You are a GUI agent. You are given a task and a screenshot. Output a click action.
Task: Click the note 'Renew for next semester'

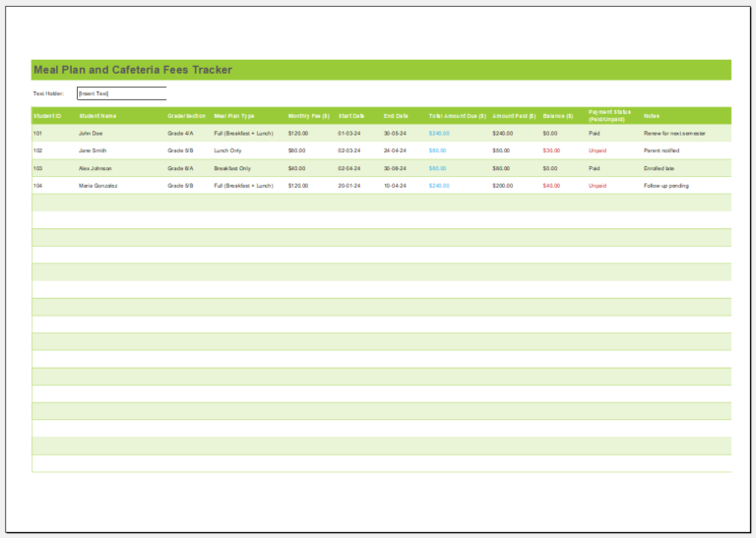point(674,134)
